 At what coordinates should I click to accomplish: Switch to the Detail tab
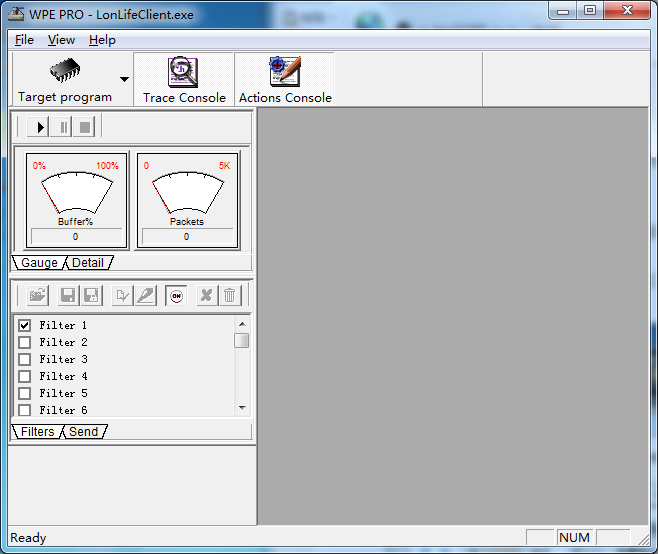[88, 263]
